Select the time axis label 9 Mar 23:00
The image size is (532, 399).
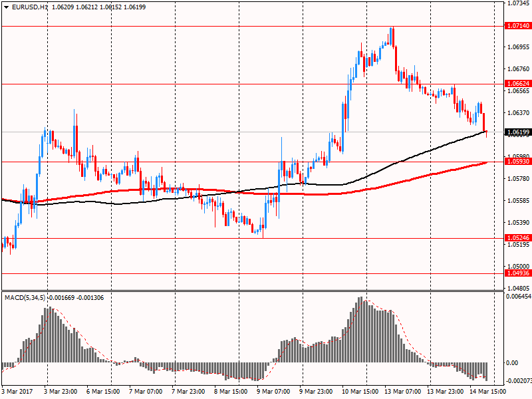(315, 391)
